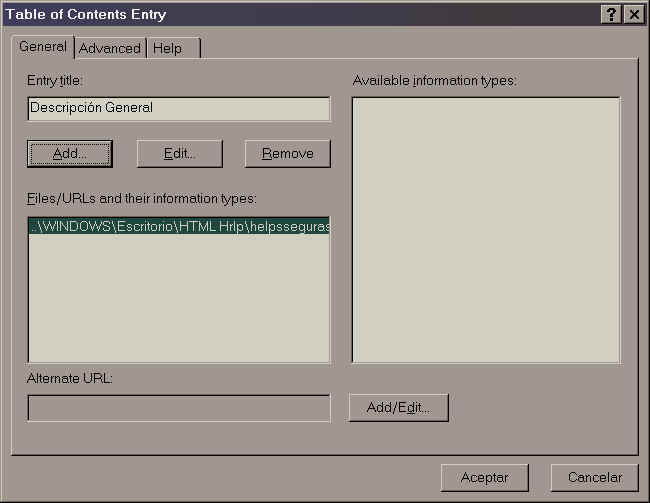This screenshot has height=503, width=650.
Task: Click the dialog title bar text
Action: click(87, 14)
